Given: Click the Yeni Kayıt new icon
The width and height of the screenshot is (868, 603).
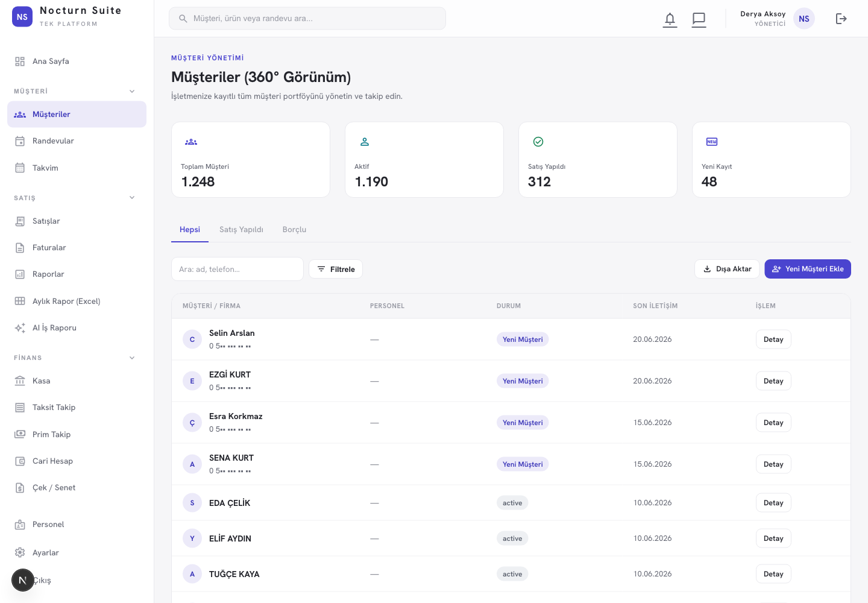Looking at the screenshot, I should [712, 142].
